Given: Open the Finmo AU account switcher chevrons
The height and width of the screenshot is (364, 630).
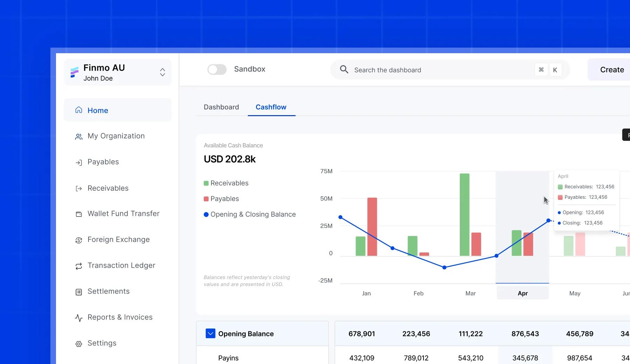Looking at the screenshot, I should point(162,72).
